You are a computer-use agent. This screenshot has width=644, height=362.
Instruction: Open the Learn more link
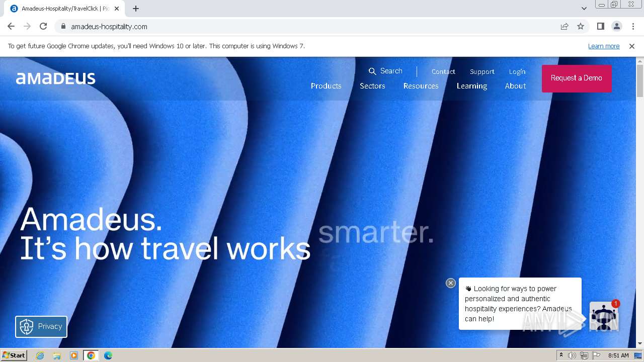(x=604, y=46)
